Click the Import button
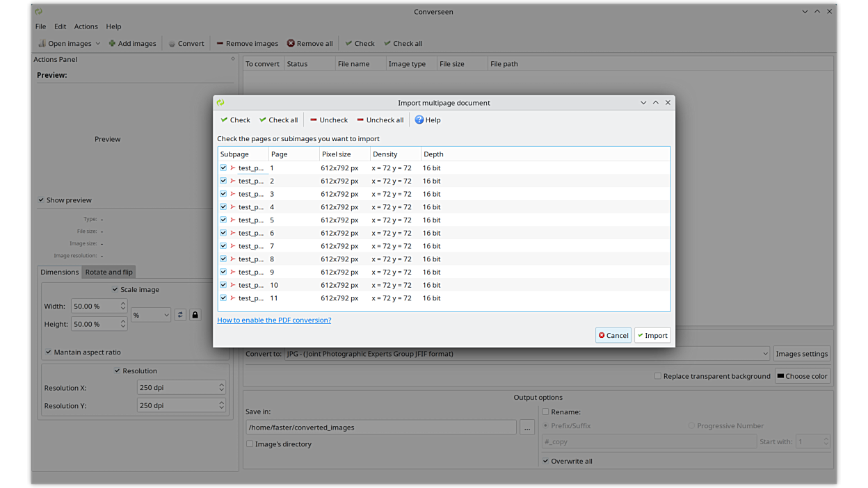 point(652,336)
